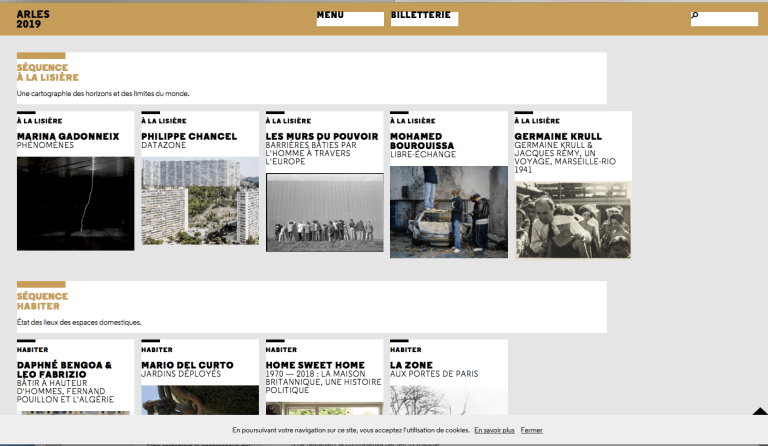The width and height of the screenshot is (768, 446).
Task: Open La Zone exhibition title
Action: click(x=411, y=365)
